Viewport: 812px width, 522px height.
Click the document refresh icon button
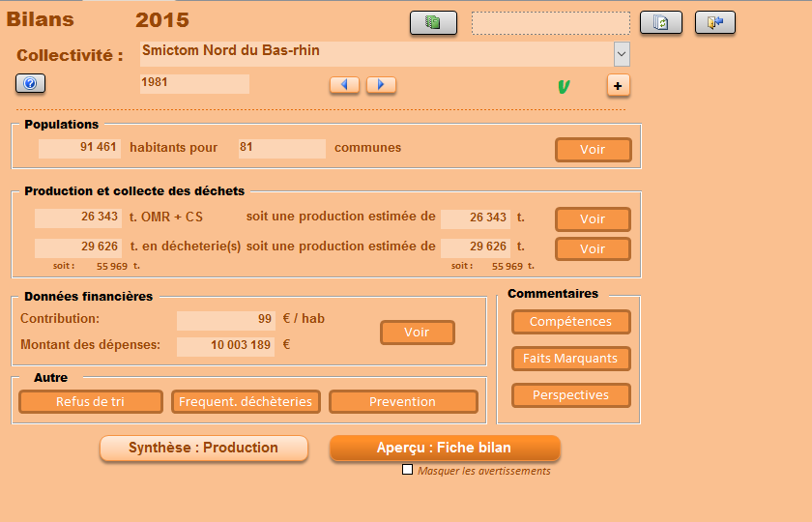point(661,23)
